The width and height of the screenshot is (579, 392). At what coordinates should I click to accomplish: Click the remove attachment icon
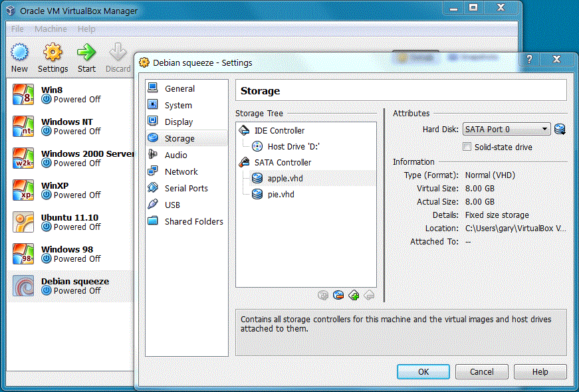[338, 295]
